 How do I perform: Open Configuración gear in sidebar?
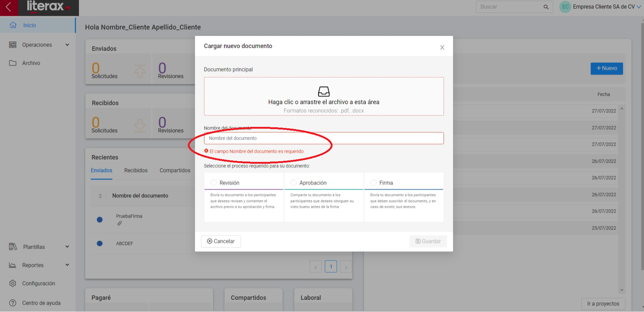13,283
